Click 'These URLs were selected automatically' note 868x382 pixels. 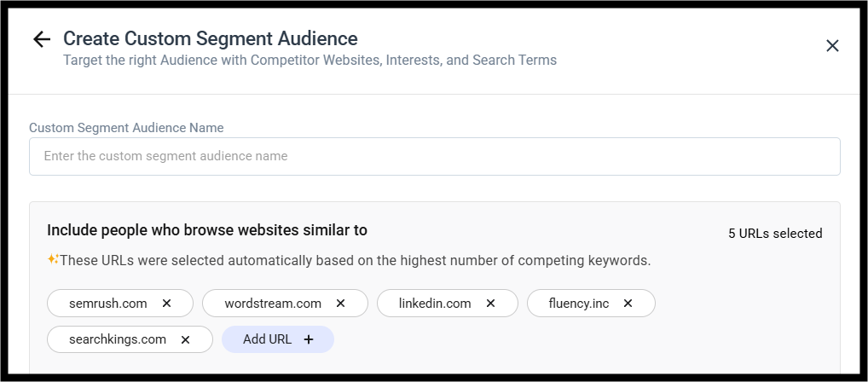click(356, 260)
